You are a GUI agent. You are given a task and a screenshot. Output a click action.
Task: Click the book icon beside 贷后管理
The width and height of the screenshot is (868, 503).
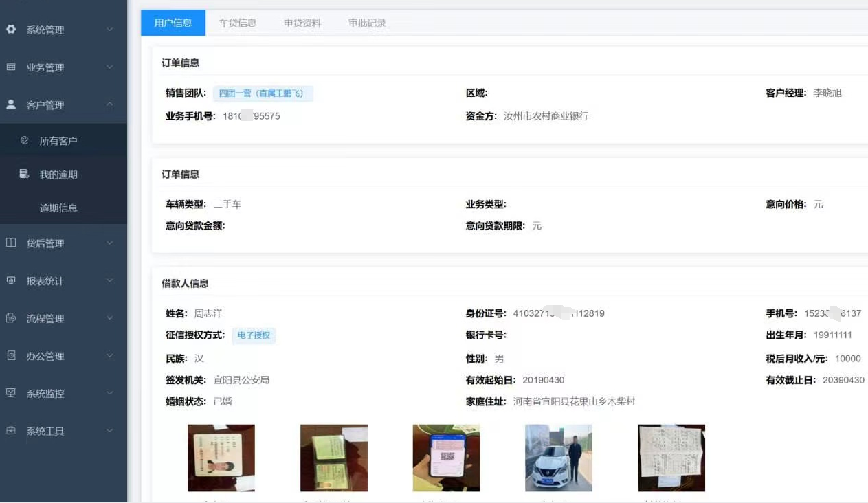point(11,243)
